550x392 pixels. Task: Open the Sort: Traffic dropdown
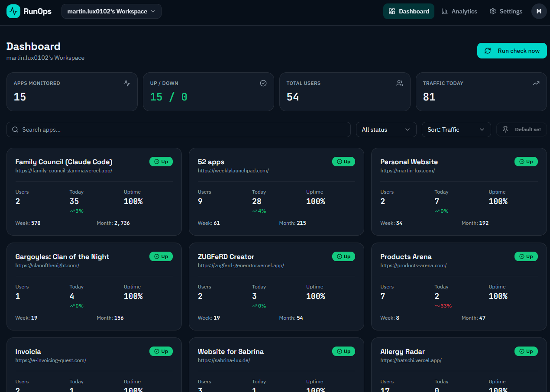pos(456,130)
